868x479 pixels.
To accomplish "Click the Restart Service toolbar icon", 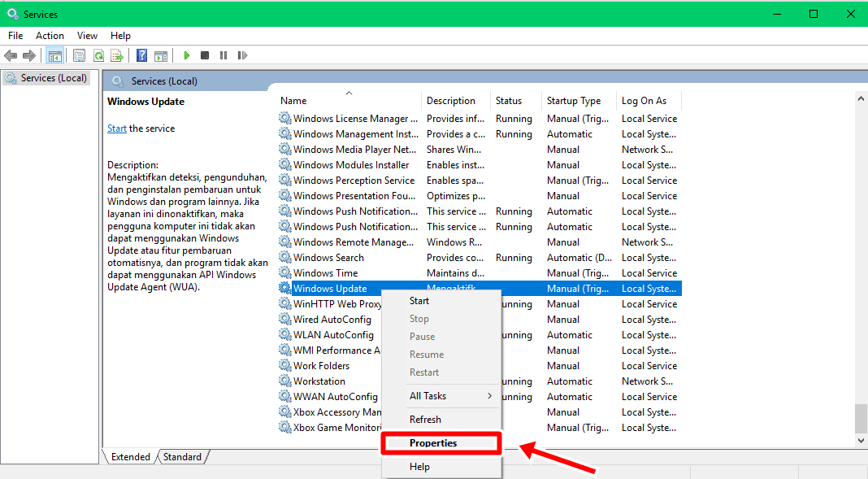I will pyautogui.click(x=242, y=55).
